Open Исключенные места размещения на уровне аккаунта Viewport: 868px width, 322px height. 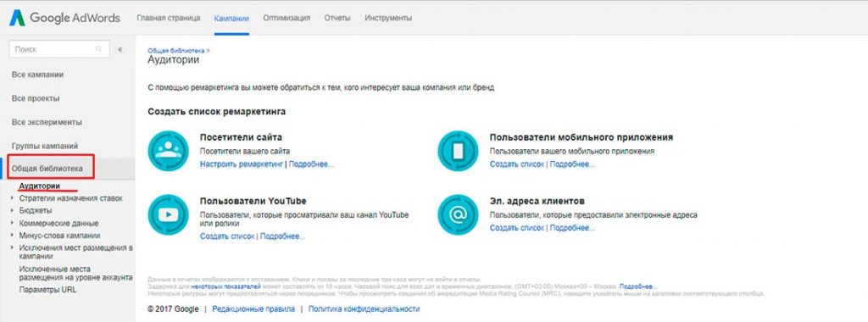[x=75, y=273]
